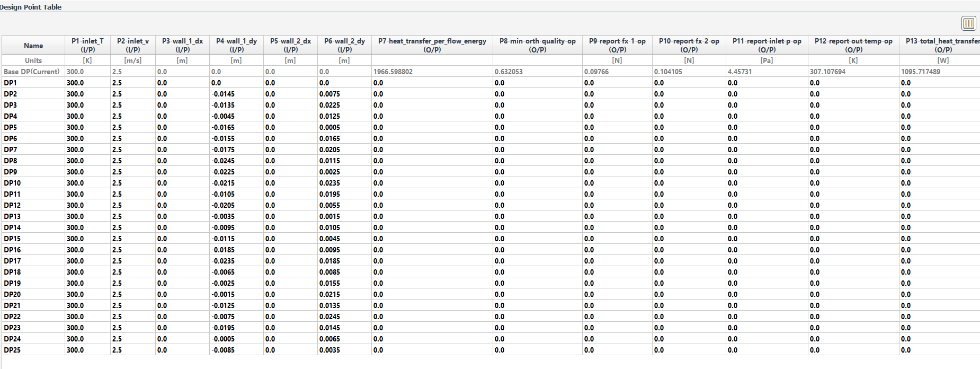Click DP10 wall_2_dy value 0.0235

(x=329, y=183)
